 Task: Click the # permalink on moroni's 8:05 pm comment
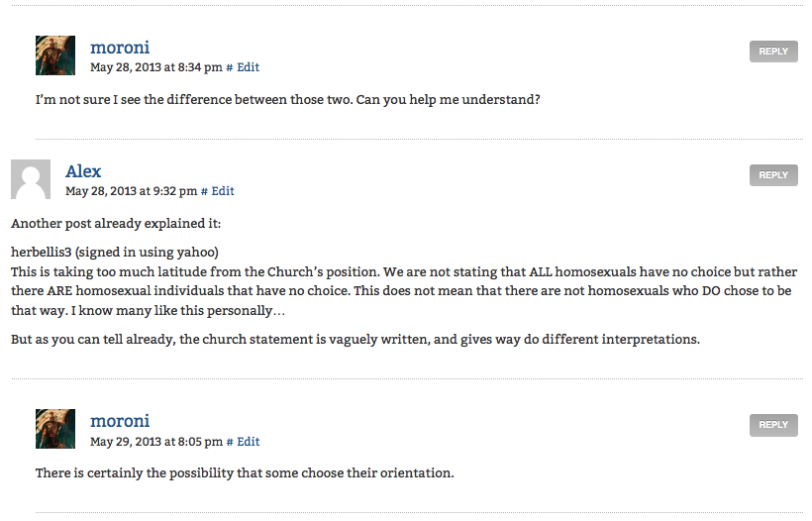pos(230,443)
